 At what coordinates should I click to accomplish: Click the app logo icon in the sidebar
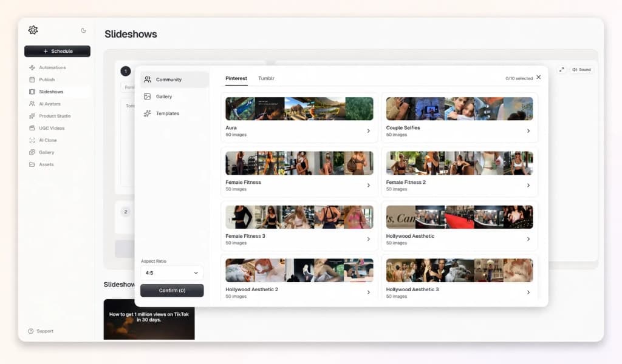[x=33, y=30]
